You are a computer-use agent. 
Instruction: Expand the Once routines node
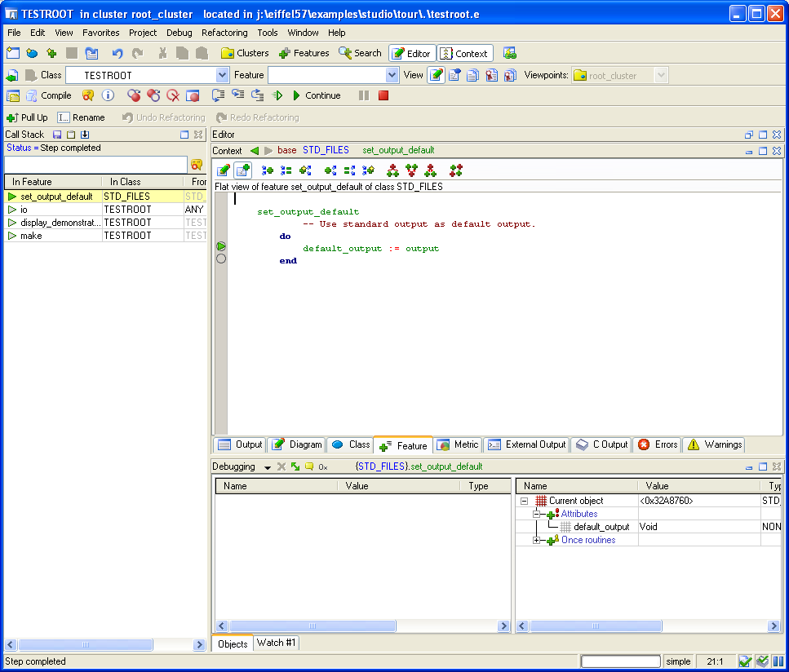[536, 541]
